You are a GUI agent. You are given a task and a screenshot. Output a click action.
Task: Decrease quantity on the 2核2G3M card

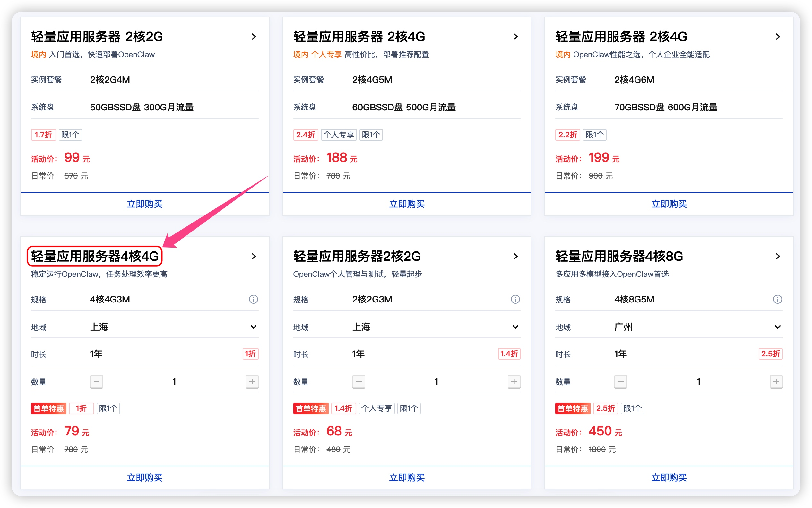pyautogui.click(x=358, y=381)
